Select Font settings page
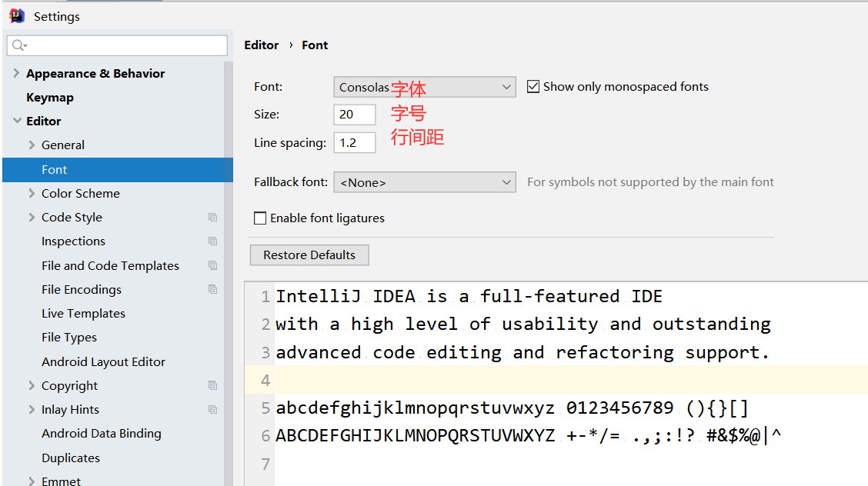 pos(118,170)
